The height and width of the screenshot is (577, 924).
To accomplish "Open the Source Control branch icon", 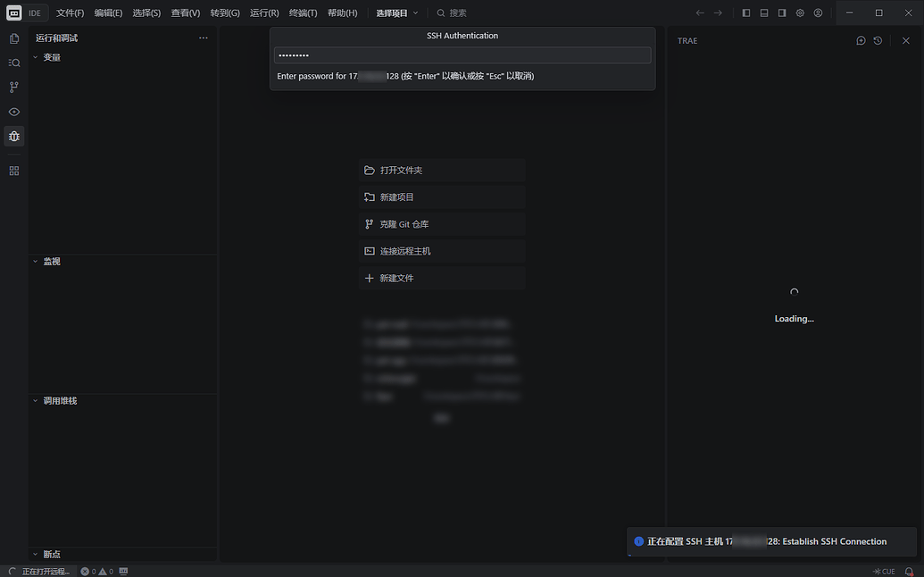I will (x=14, y=88).
